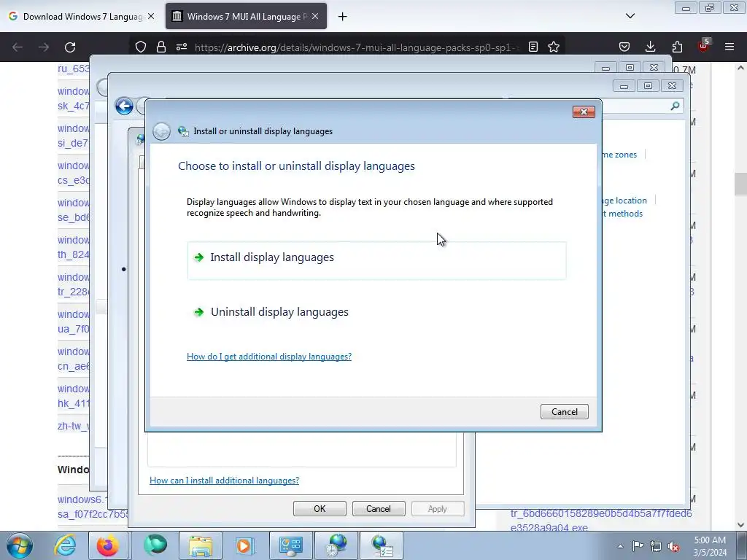Click the globe with checklist language taskbar icon
747x560 pixels.
[x=381, y=545]
